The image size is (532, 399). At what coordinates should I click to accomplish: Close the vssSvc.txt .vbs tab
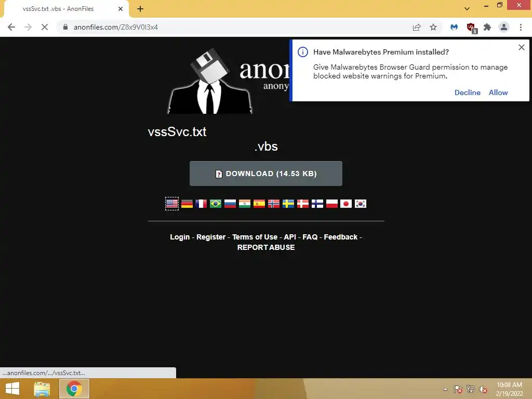point(121,9)
